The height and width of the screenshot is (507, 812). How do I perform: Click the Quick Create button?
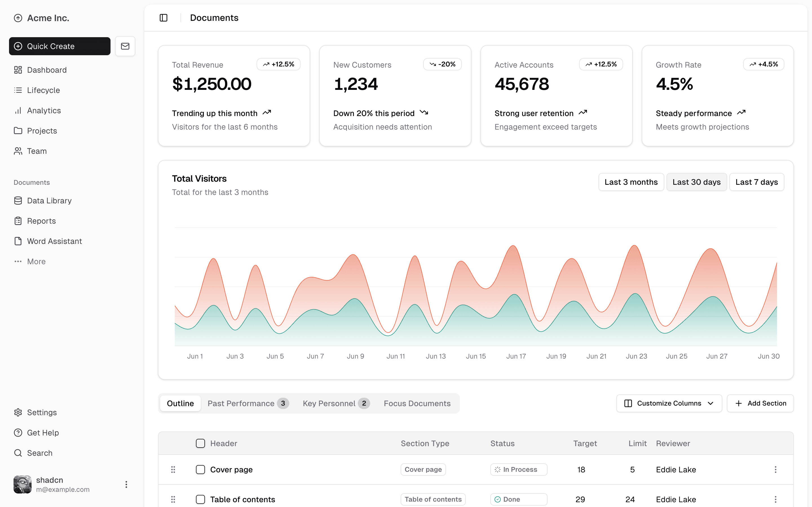[60, 46]
